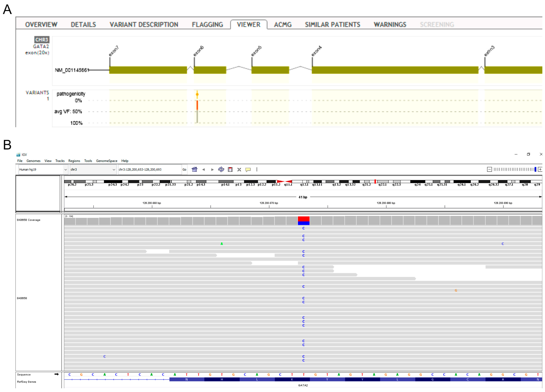Image resolution: width=545 pixels, height=392 pixels.
Task: Click the zoom in plus icon
Action: [540, 169]
